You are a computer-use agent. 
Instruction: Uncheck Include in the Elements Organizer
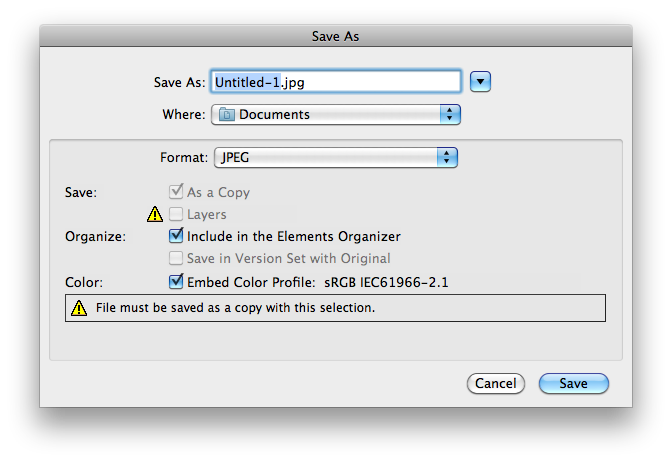tap(177, 236)
